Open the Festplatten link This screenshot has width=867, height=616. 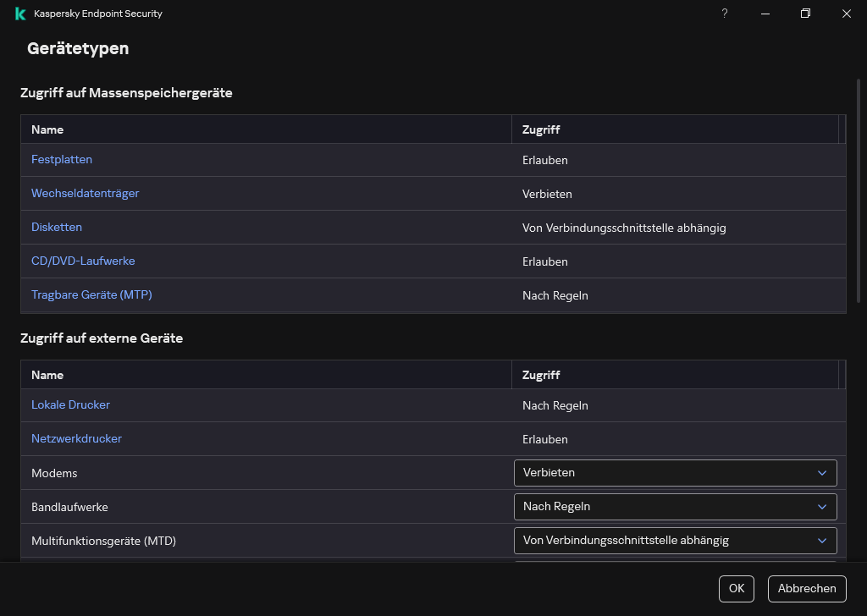(x=62, y=160)
